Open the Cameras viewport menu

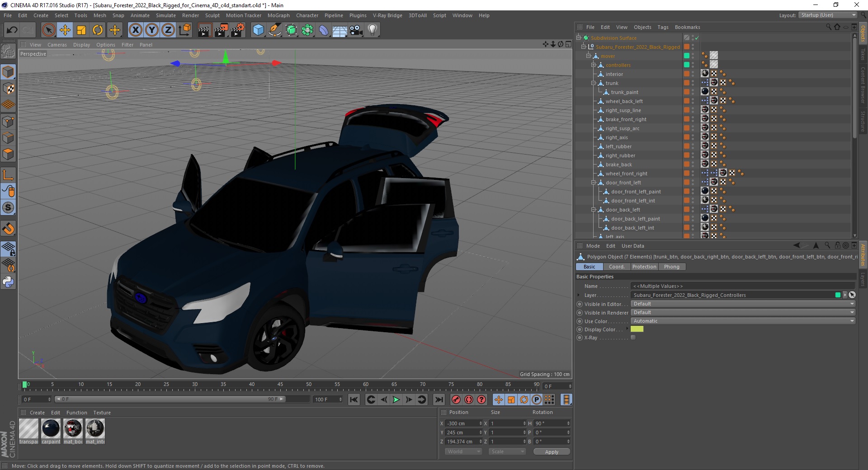click(x=57, y=45)
